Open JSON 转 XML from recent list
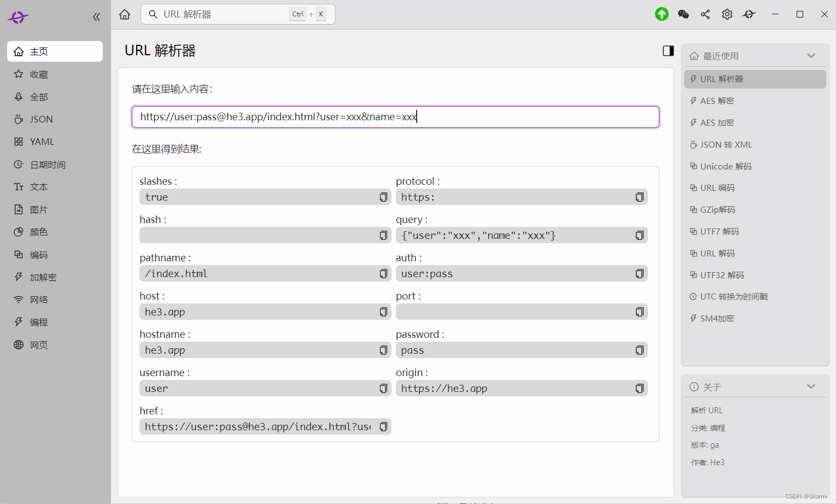The width and height of the screenshot is (836, 504). pos(726,144)
